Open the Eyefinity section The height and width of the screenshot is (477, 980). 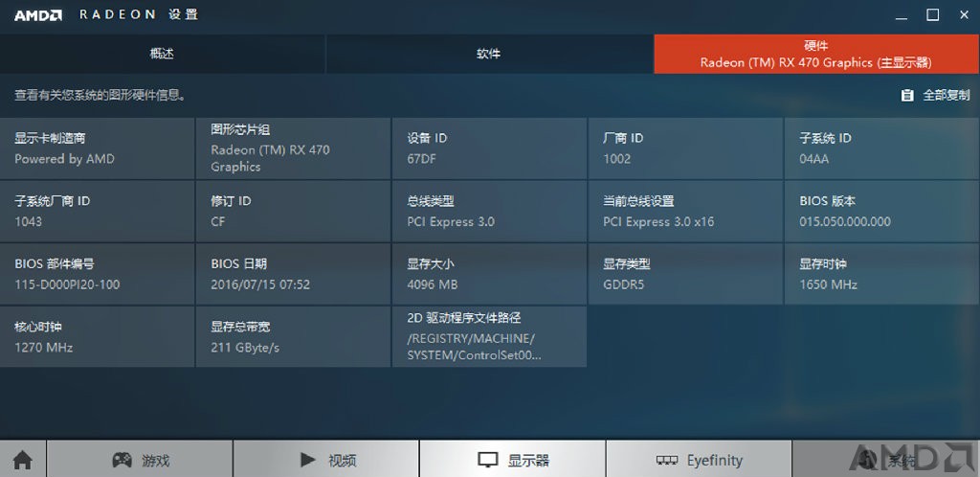point(699,460)
